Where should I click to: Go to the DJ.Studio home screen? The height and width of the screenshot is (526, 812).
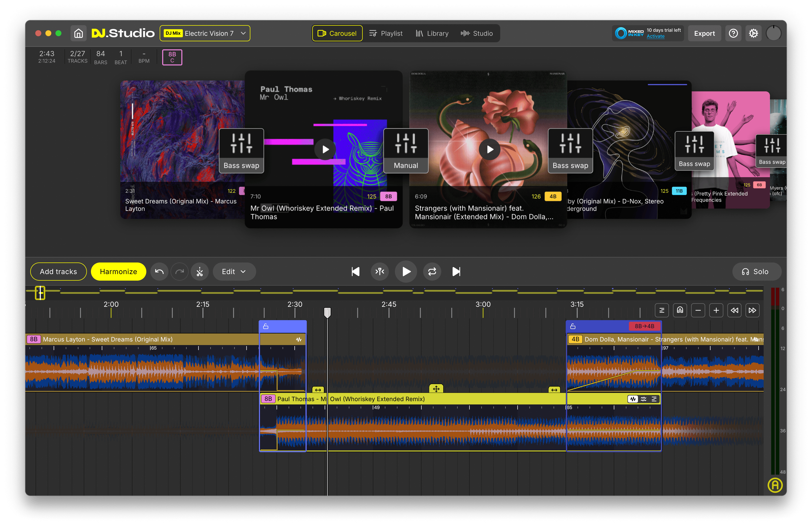tap(79, 33)
